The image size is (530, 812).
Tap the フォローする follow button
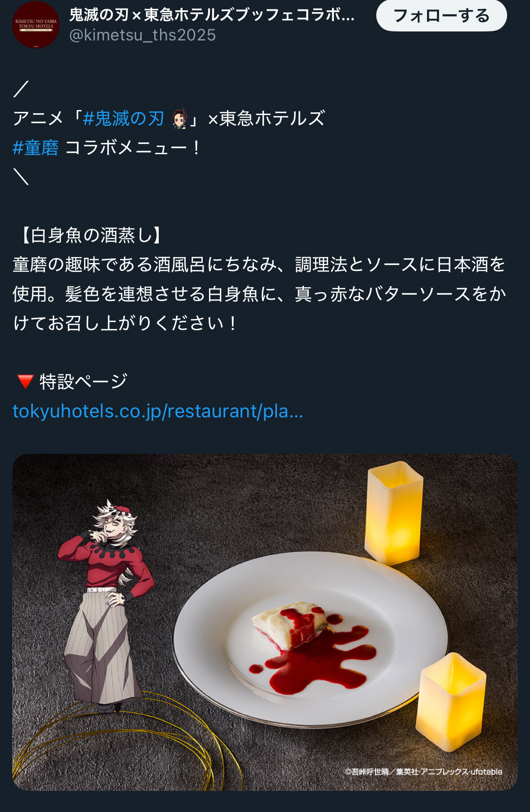[441, 16]
